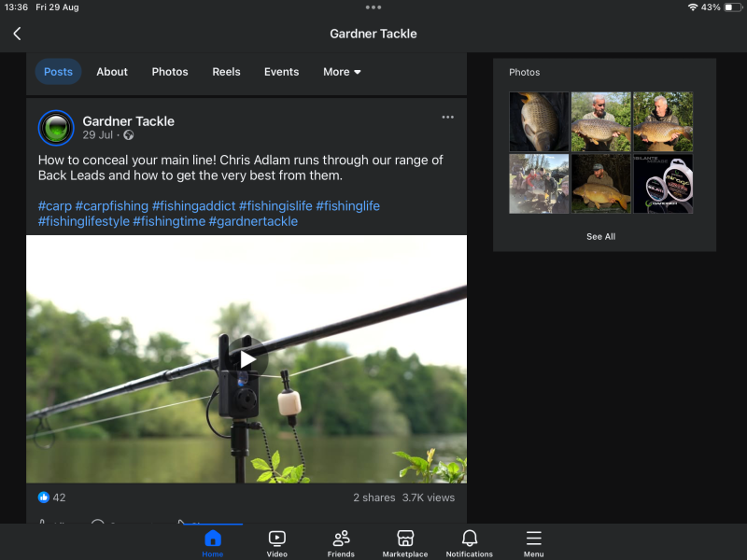Expand the More dropdown
This screenshot has width=747, height=560.
(x=342, y=72)
